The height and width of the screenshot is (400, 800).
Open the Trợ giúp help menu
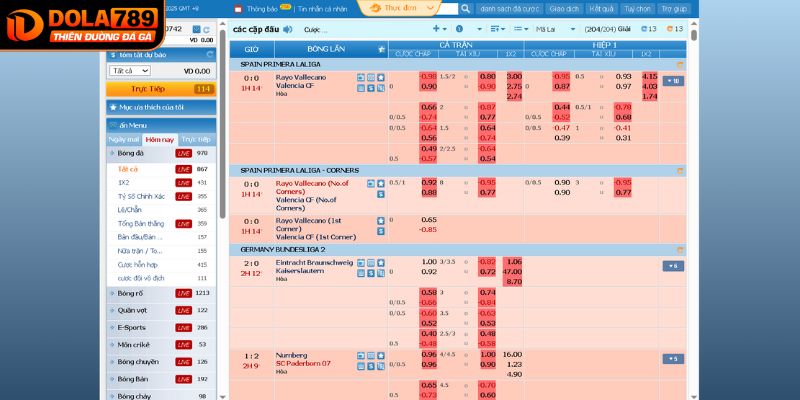(x=673, y=9)
